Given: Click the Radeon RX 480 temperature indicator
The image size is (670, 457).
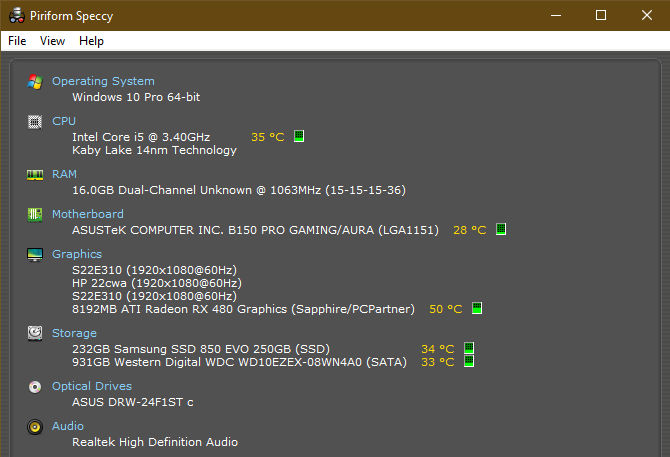Looking at the screenshot, I should click(x=477, y=308).
